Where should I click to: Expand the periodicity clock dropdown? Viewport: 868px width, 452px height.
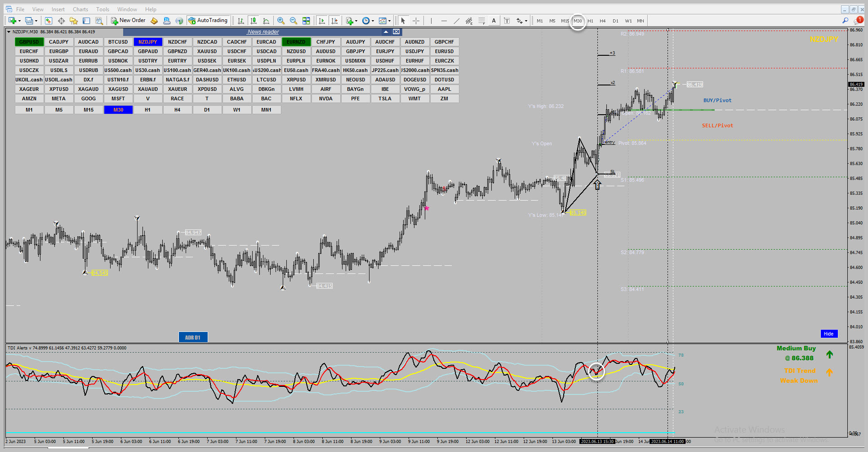[x=373, y=21]
